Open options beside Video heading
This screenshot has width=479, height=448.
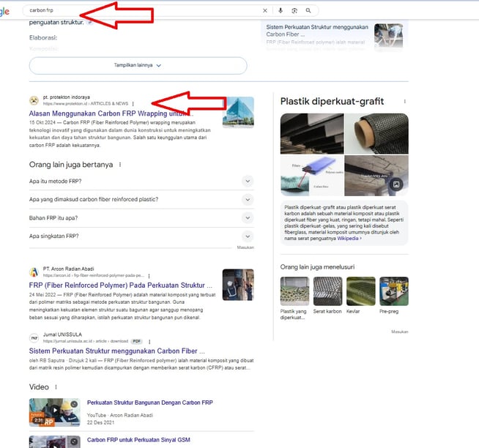[x=56, y=387]
